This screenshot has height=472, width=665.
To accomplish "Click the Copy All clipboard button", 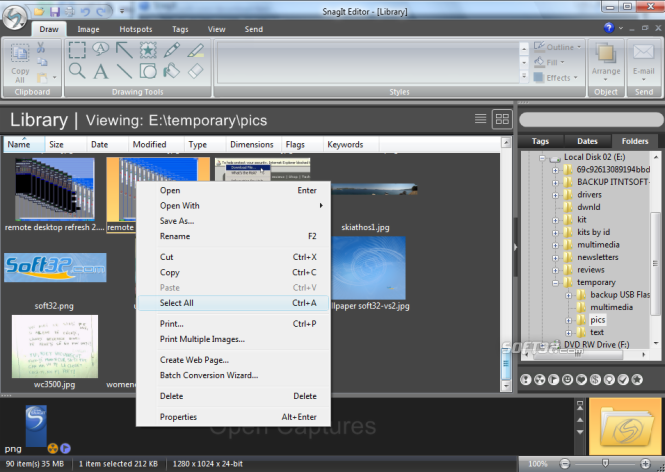I will (20, 64).
